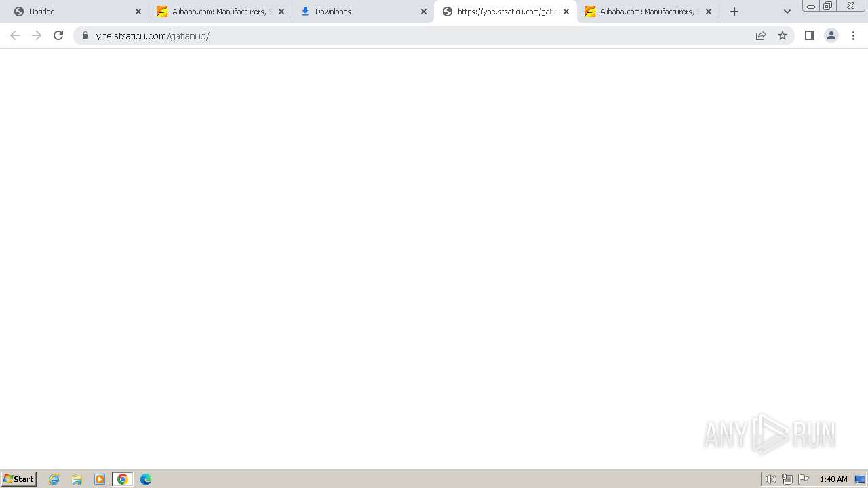Select Chrome in the taskbar
Screen dimensions: 868x488
point(123,479)
